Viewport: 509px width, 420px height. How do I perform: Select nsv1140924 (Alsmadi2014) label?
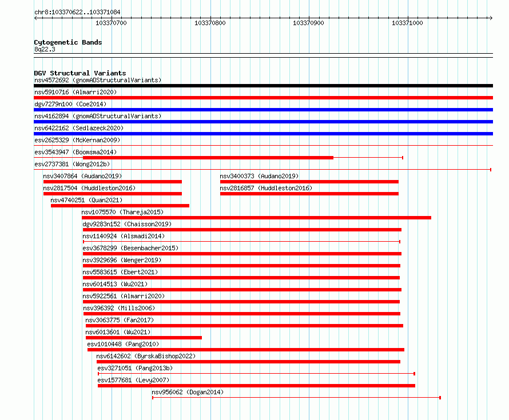point(124,236)
